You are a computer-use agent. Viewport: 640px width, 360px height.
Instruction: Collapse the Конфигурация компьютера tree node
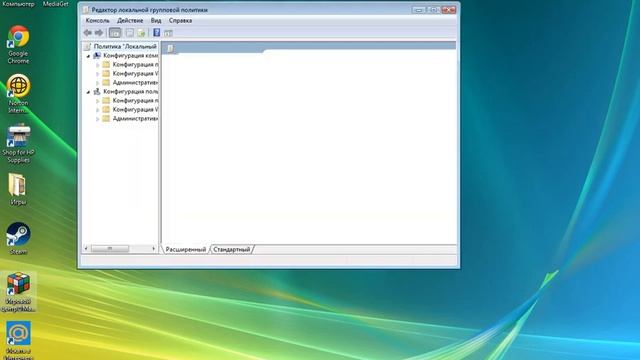click(x=88, y=56)
